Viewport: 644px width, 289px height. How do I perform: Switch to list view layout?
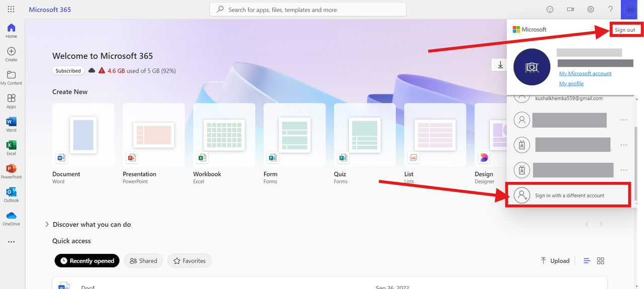[x=587, y=261]
